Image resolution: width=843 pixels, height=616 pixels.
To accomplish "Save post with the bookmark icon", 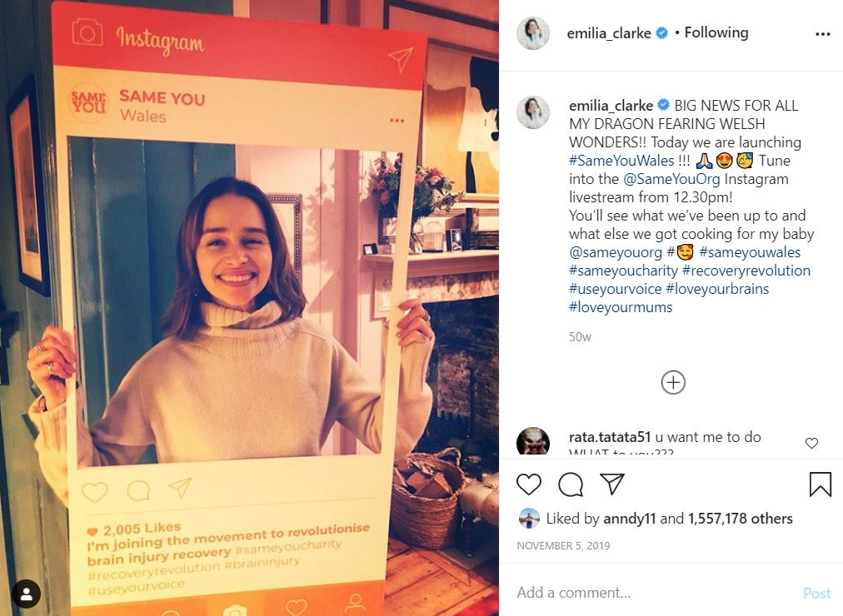I will click(x=821, y=484).
